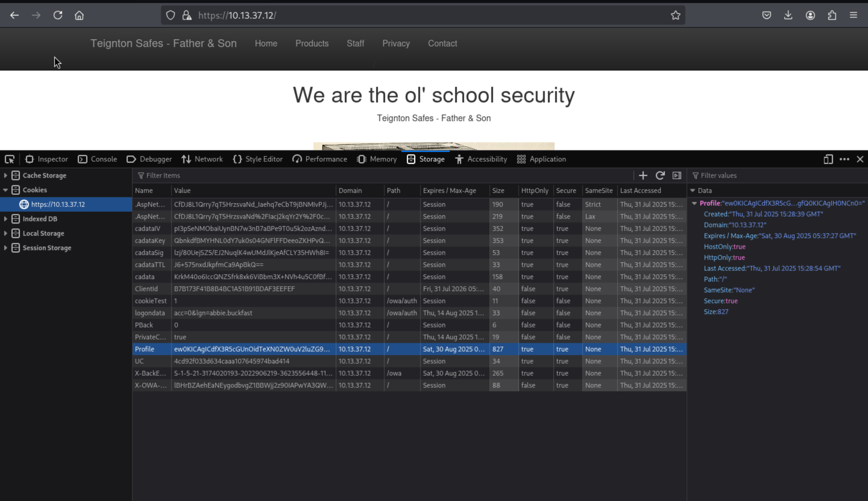Open the Staff navigation link
Viewport: 868px width, 501px height.
click(355, 43)
